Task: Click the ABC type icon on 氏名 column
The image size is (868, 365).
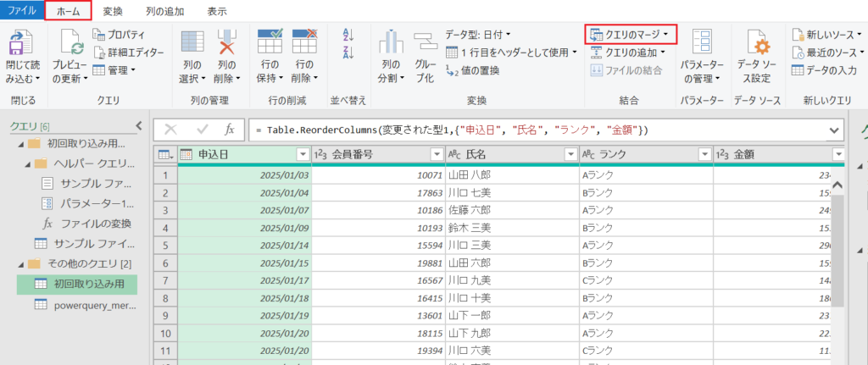Action: coord(454,155)
